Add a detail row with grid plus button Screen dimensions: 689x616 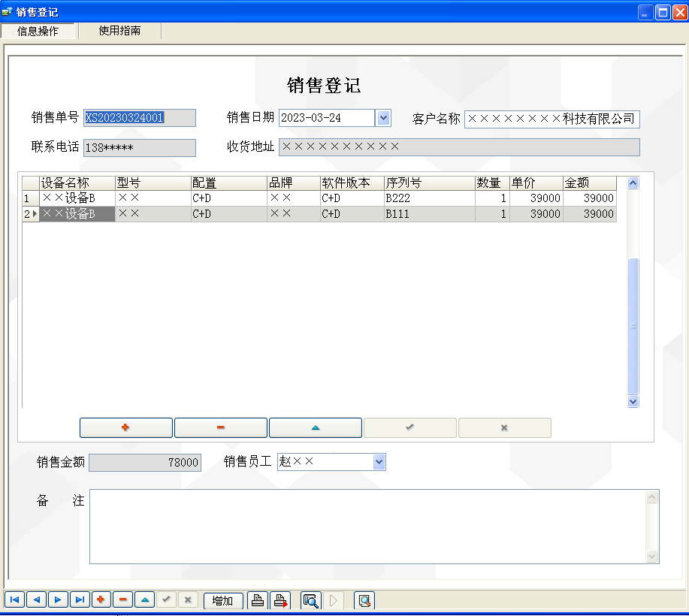point(125,427)
